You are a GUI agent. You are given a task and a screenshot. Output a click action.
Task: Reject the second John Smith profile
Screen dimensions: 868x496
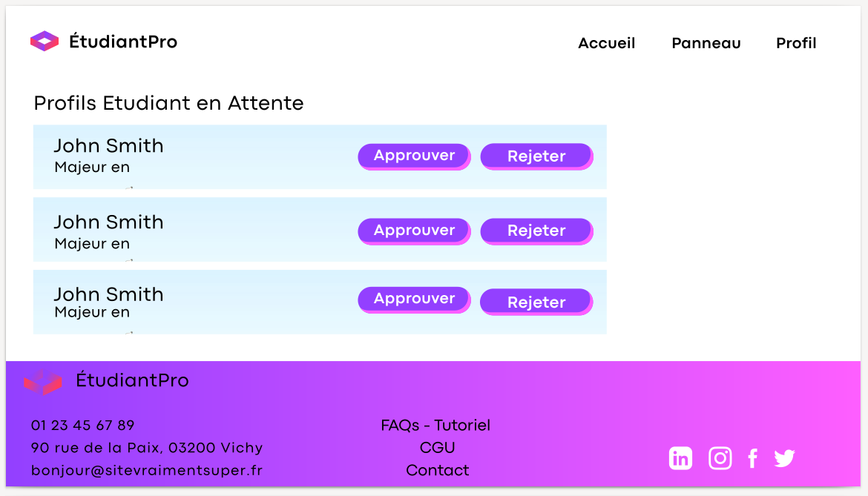pos(536,231)
